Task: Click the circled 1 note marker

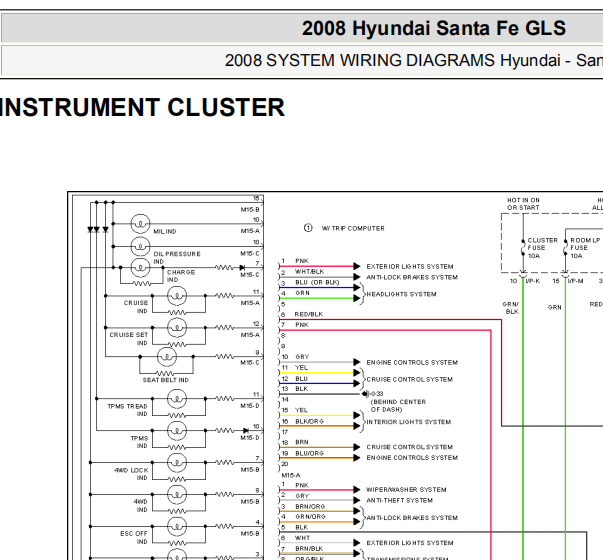Action: [x=308, y=228]
